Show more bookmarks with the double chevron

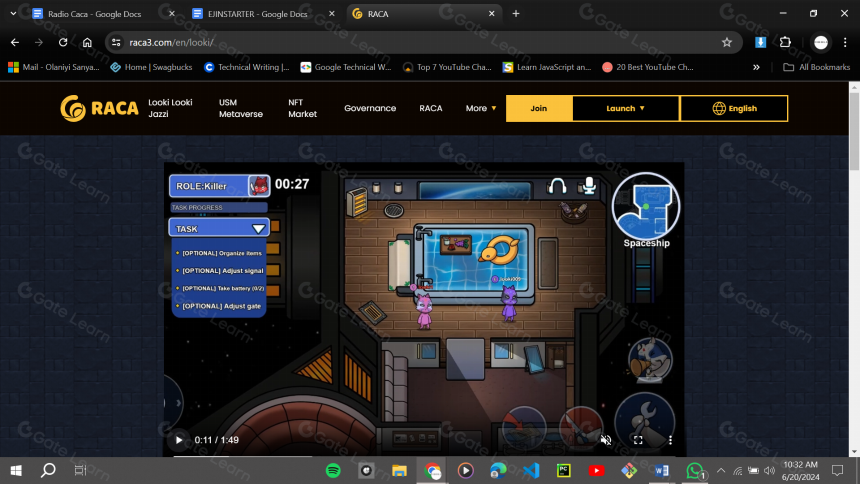pos(756,67)
